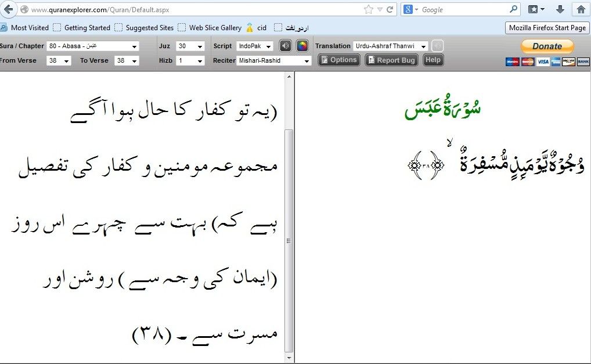Open the bookmarks menu button
This screenshot has height=364, width=591.
[536, 9]
